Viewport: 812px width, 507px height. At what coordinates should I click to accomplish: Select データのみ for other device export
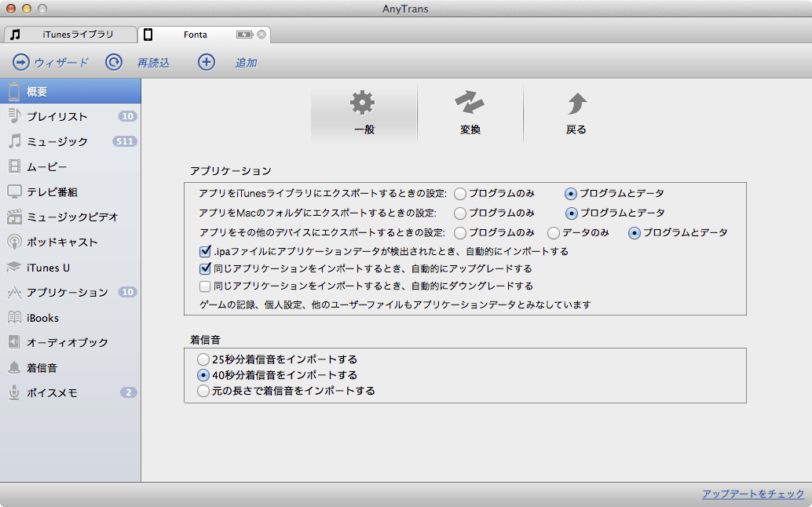point(554,233)
